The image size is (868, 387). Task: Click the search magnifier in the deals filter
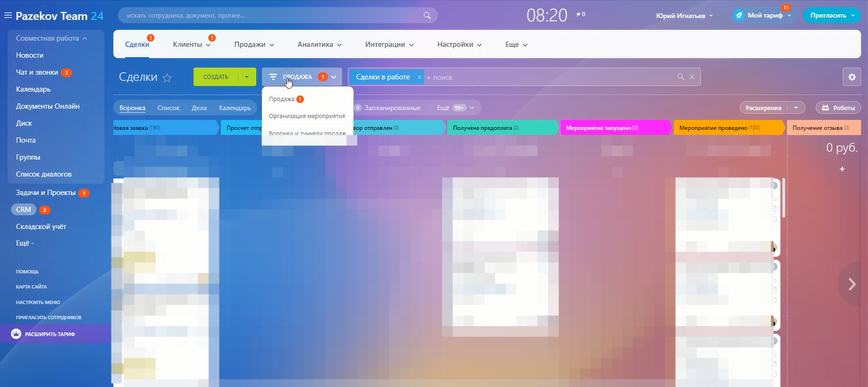pyautogui.click(x=680, y=77)
